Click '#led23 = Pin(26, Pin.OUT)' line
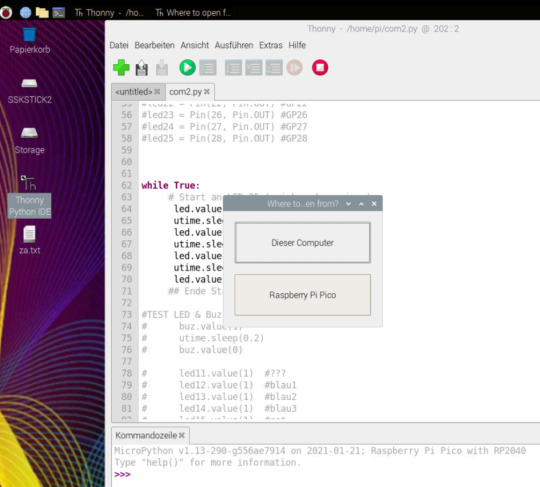 pos(208,115)
